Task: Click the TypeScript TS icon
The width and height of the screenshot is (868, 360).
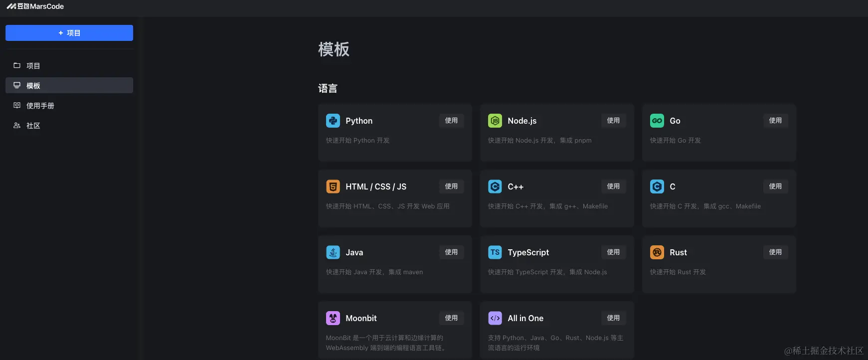Action: tap(495, 252)
